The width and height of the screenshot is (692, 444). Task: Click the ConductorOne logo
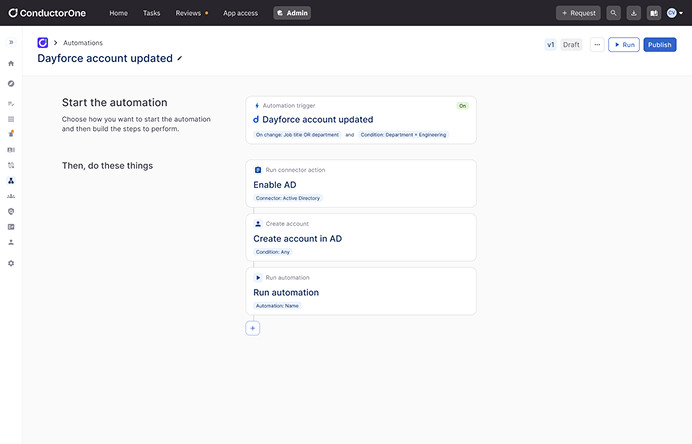pos(47,13)
